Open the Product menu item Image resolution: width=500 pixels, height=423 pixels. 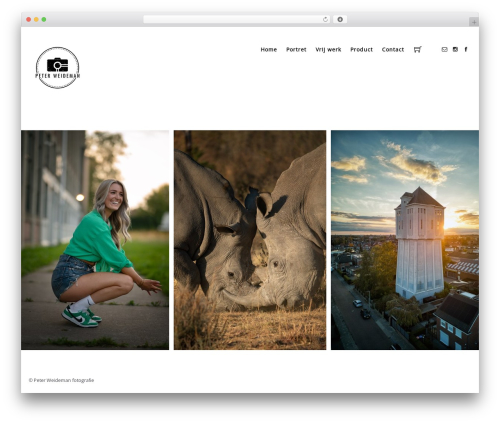(361, 49)
